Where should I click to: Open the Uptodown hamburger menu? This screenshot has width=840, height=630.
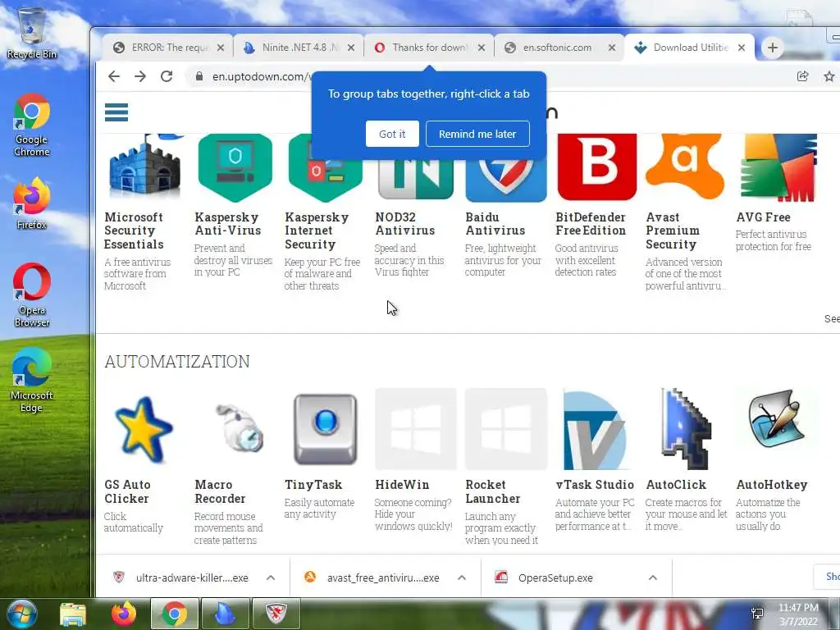tap(116, 112)
